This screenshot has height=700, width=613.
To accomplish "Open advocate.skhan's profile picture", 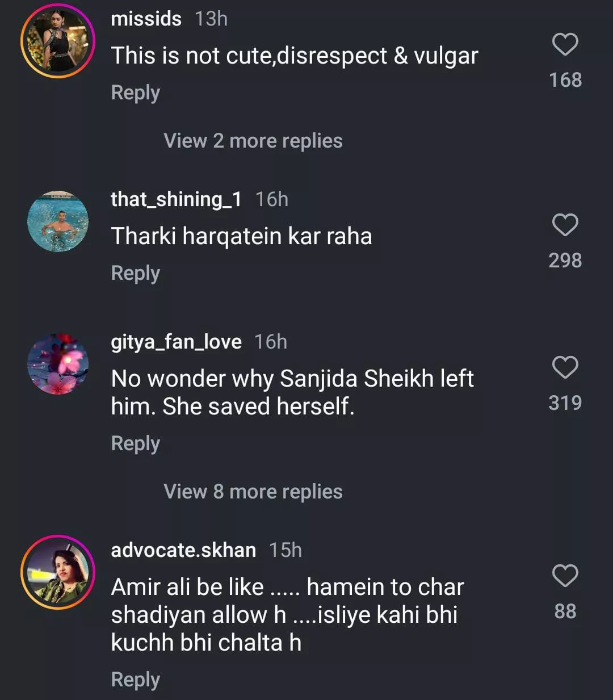I will [x=58, y=572].
